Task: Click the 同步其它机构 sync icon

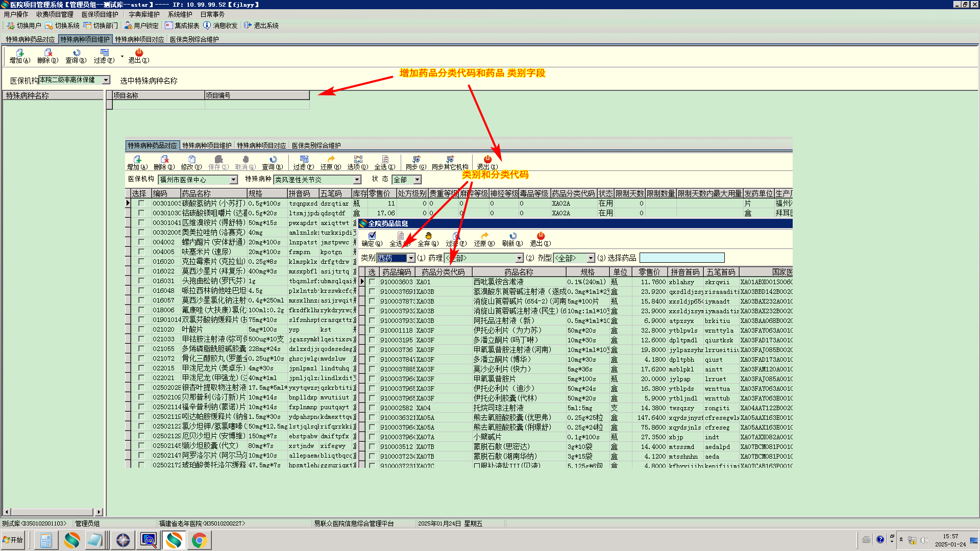Action: click(450, 160)
